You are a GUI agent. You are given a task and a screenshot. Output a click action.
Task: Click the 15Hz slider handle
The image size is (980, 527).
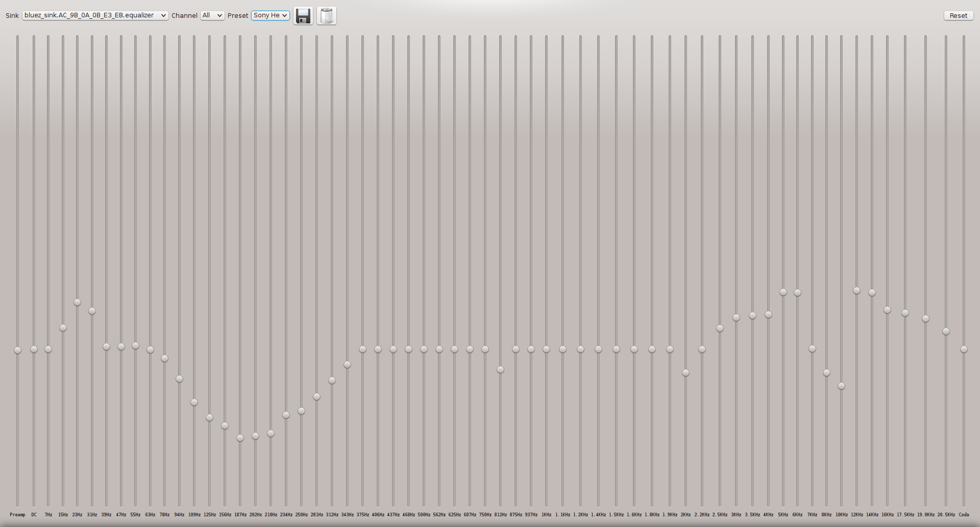coord(63,328)
